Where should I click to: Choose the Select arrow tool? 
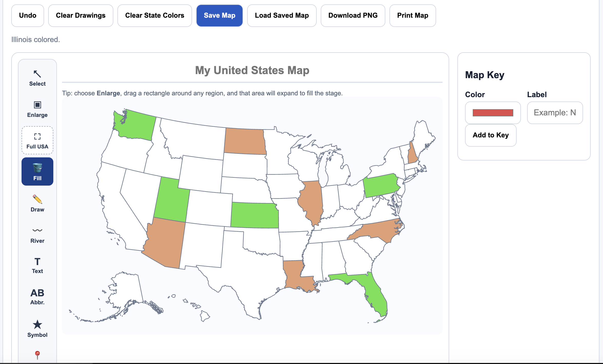(37, 78)
